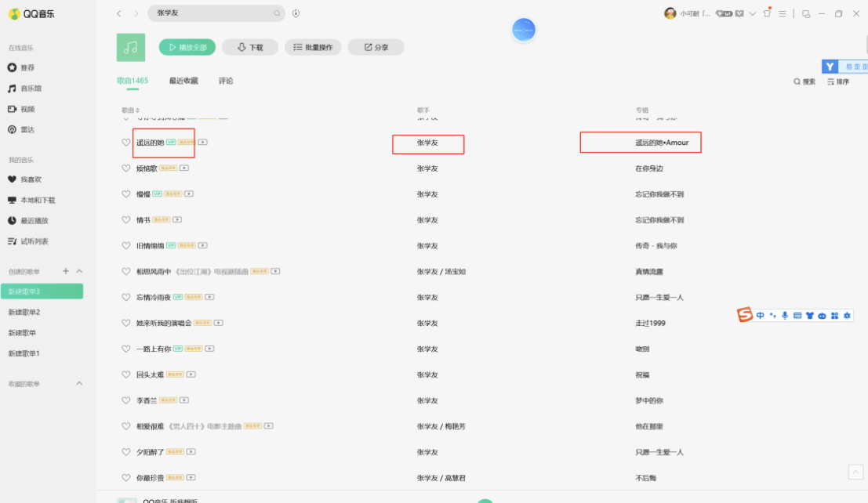Toggle heart favorite for 烦恼歌
Screen dimensions: 868x503
pos(125,168)
